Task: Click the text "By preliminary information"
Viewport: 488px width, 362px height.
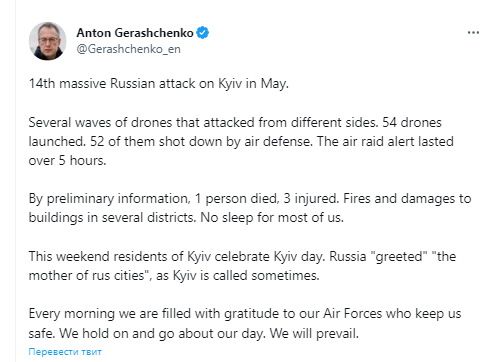Action: click(109, 199)
